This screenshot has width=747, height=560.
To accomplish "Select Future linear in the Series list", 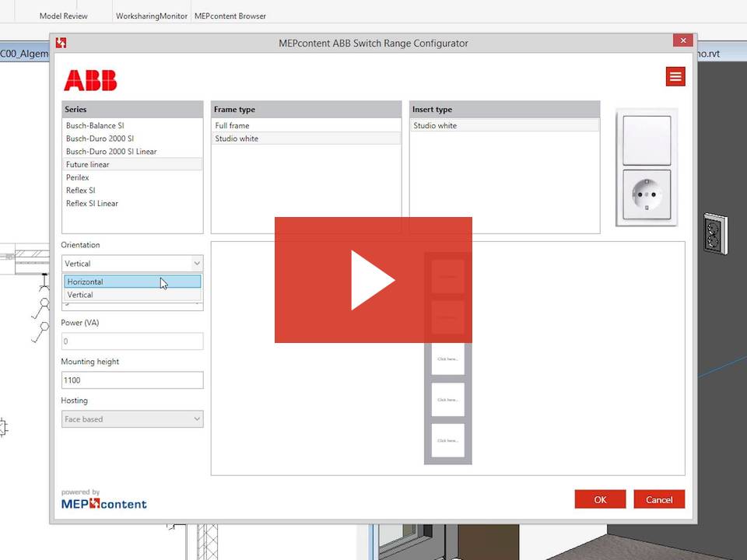I will click(132, 164).
